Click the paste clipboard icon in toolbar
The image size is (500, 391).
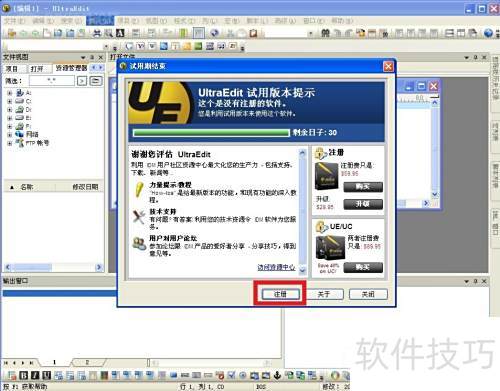[254, 33]
